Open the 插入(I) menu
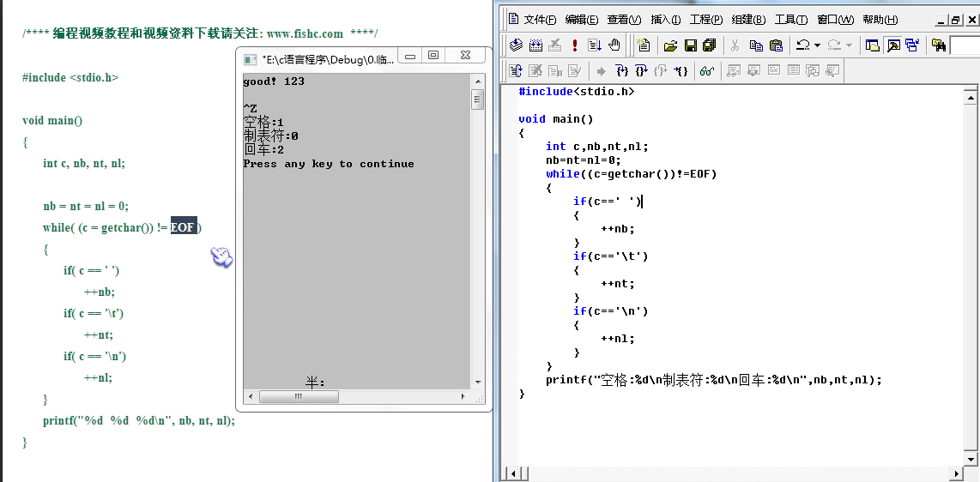The height and width of the screenshot is (482, 980). tap(666, 20)
